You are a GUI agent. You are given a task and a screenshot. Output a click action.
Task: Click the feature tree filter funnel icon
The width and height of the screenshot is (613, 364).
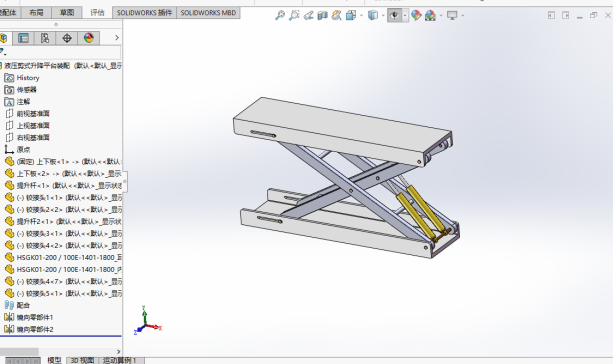click(x=2, y=52)
